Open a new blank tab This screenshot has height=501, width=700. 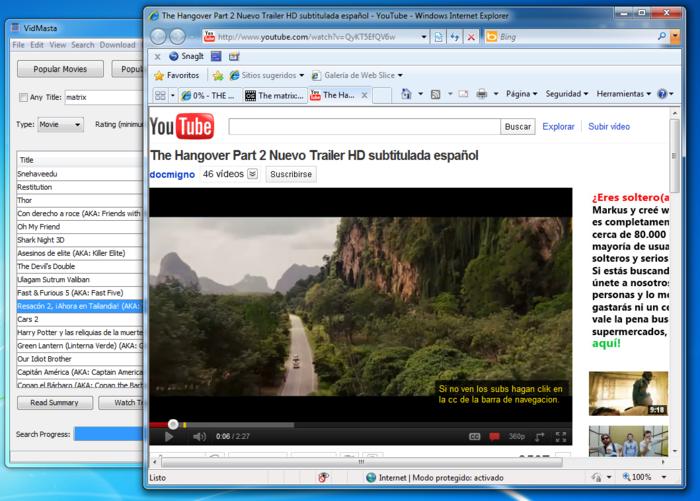click(382, 95)
